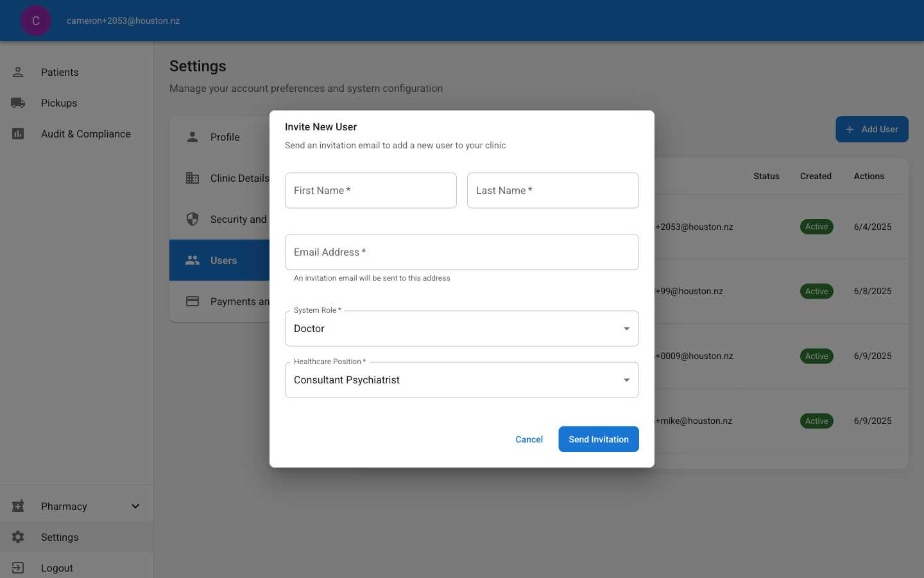Click the +0009@houston.nz email cell
Screen dimensions: 924x578
coord(694,356)
